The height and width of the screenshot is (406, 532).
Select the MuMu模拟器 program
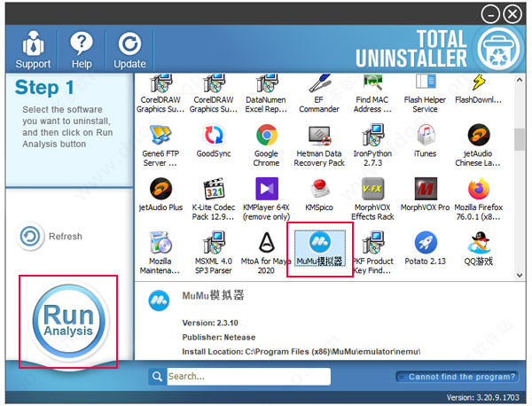pyautogui.click(x=319, y=248)
